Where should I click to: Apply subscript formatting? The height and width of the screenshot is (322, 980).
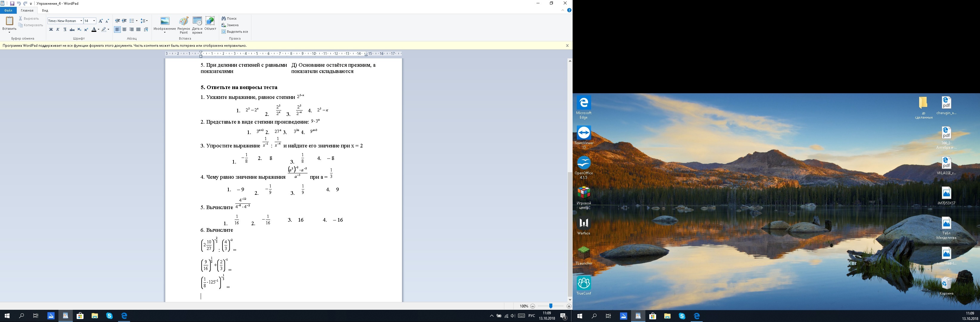click(x=79, y=30)
